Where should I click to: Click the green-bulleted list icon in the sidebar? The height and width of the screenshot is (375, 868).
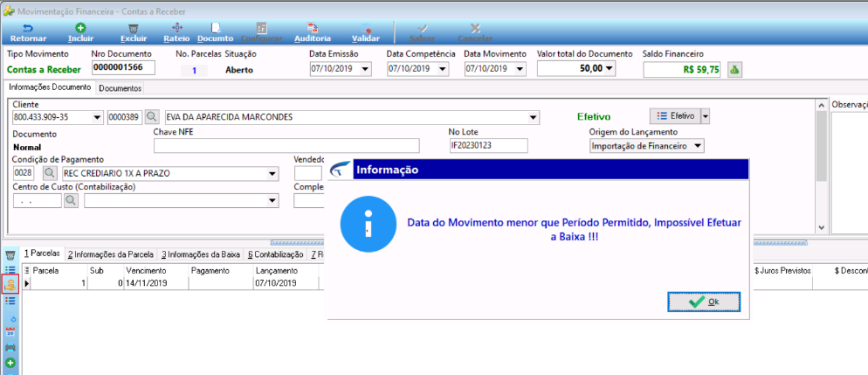pos(10,270)
